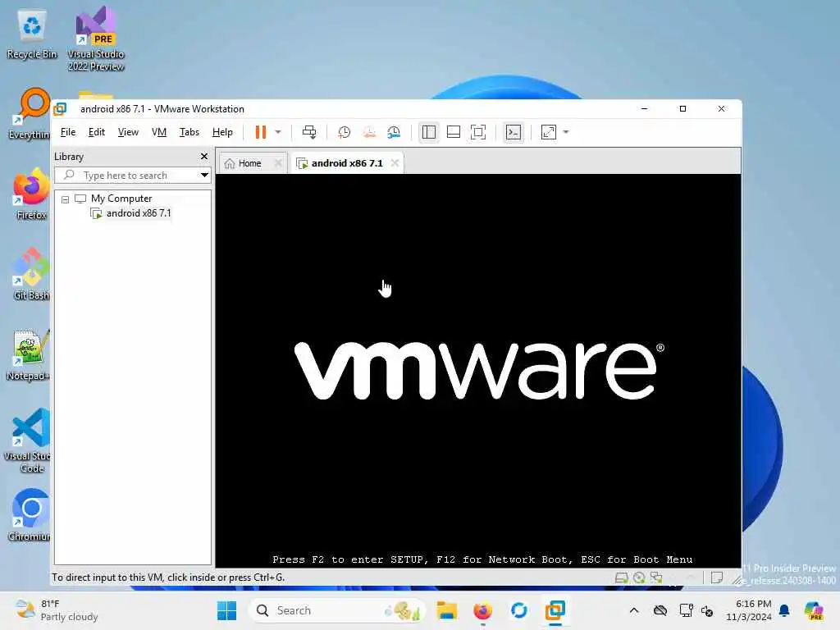Select the android x86 7.1 tab
The width and height of the screenshot is (840, 630).
(346, 163)
